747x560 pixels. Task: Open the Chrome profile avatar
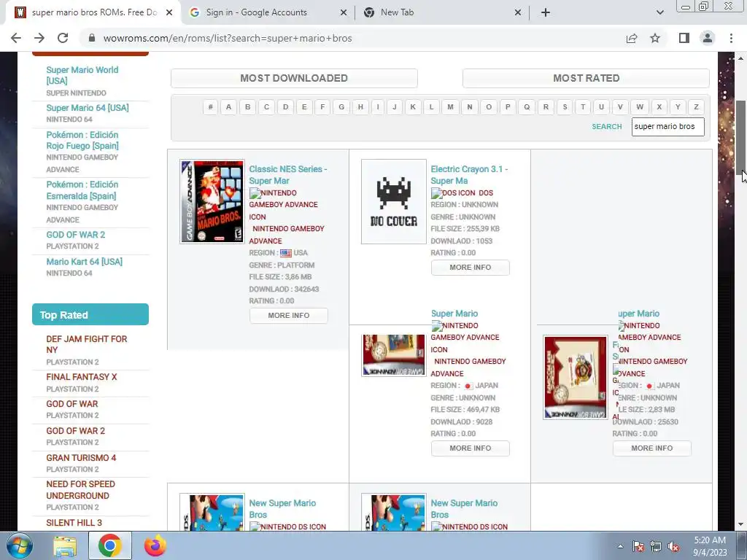pyautogui.click(x=708, y=38)
